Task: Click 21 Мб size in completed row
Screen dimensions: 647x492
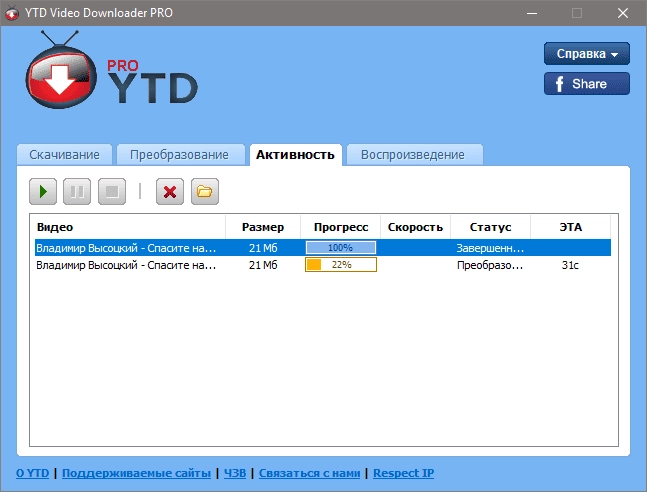Action: (x=263, y=248)
